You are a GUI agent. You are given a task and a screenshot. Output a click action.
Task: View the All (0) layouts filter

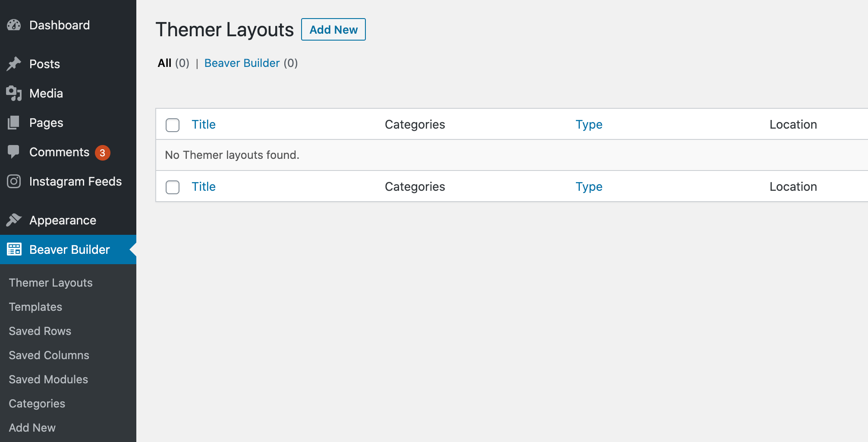click(164, 63)
